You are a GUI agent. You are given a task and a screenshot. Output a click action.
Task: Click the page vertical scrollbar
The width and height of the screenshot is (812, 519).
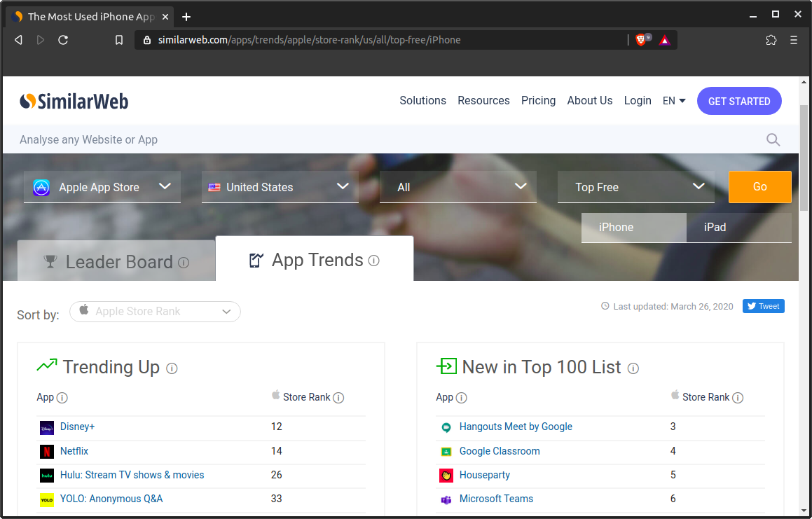click(x=804, y=158)
